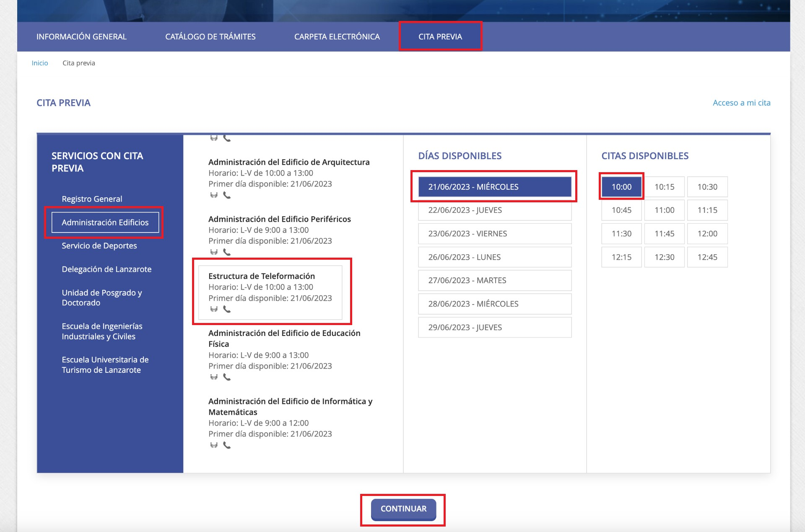805x532 pixels.
Task: Click the phone icon under Edificio de Educación Física
Action: click(x=227, y=377)
